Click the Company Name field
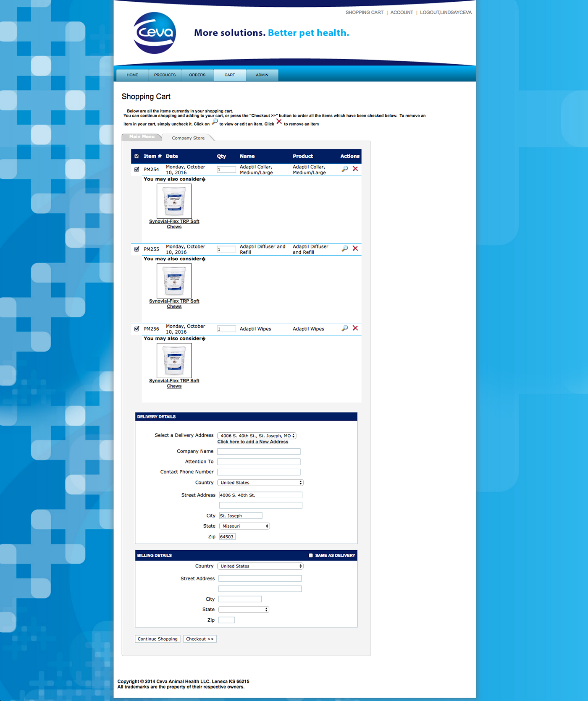This screenshot has height=701, width=588. click(259, 452)
